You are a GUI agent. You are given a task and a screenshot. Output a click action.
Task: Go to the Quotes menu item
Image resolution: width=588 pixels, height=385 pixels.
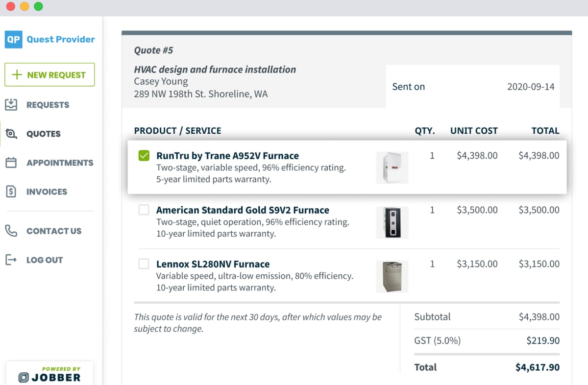[x=44, y=134]
